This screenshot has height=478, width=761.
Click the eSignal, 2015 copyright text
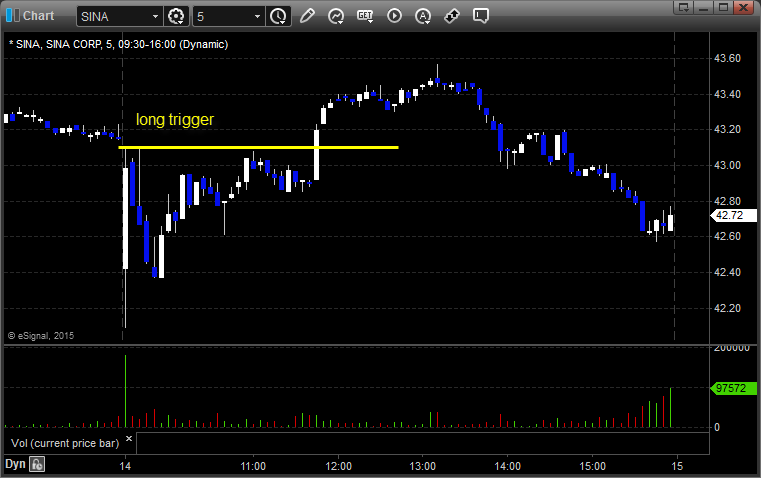(x=41, y=335)
